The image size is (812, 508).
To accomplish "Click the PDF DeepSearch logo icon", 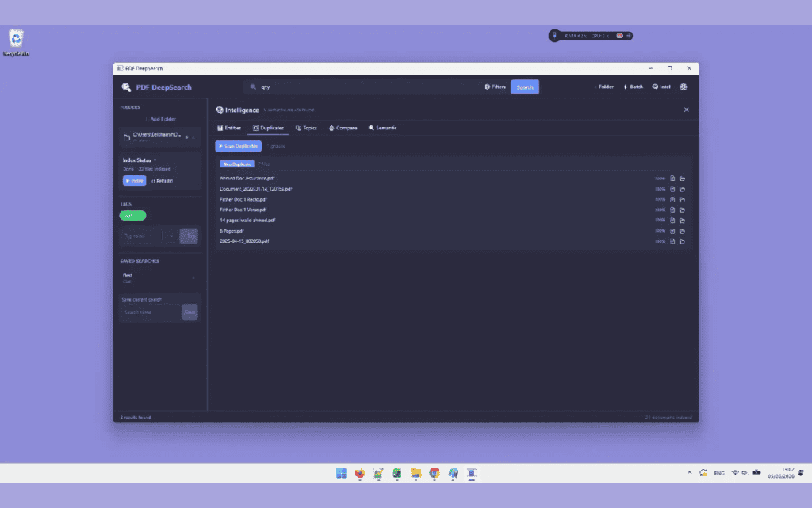I will (126, 87).
